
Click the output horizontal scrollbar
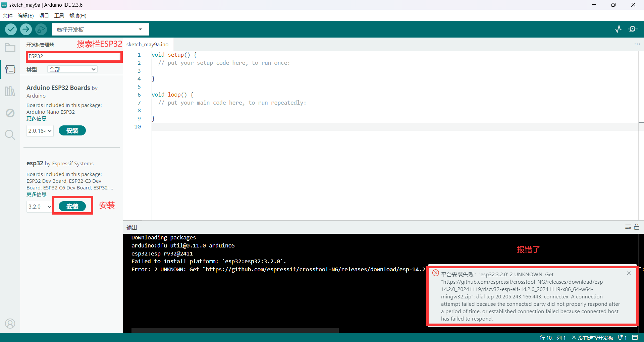click(x=235, y=330)
